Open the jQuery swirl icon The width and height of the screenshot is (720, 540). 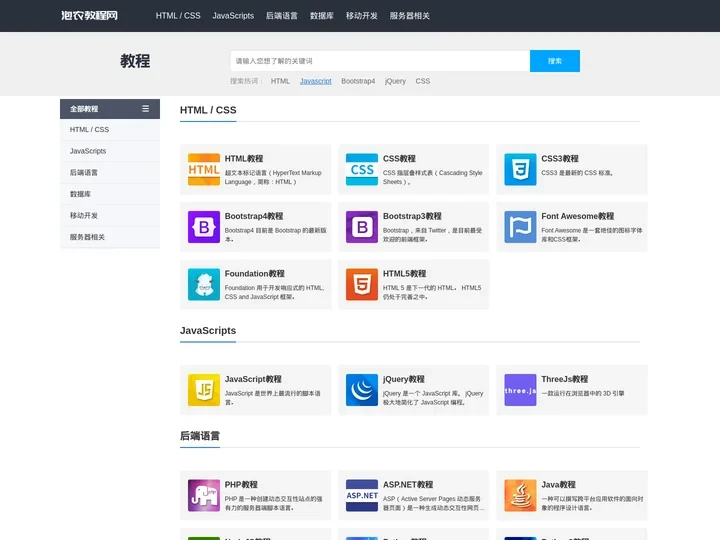tap(362, 390)
